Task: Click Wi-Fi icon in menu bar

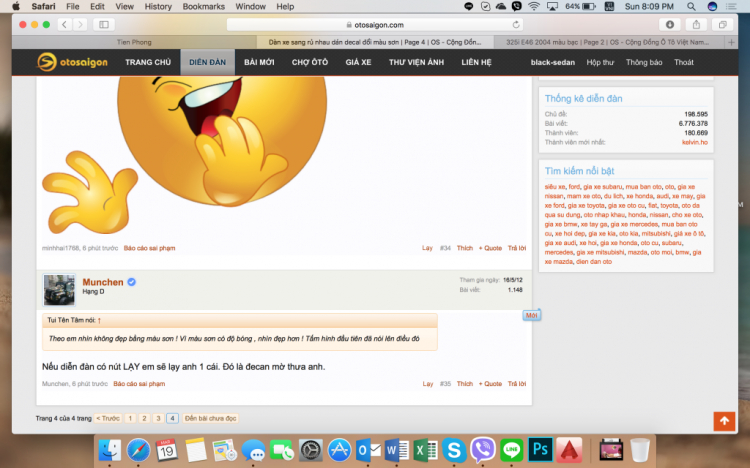Action: (x=534, y=6)
